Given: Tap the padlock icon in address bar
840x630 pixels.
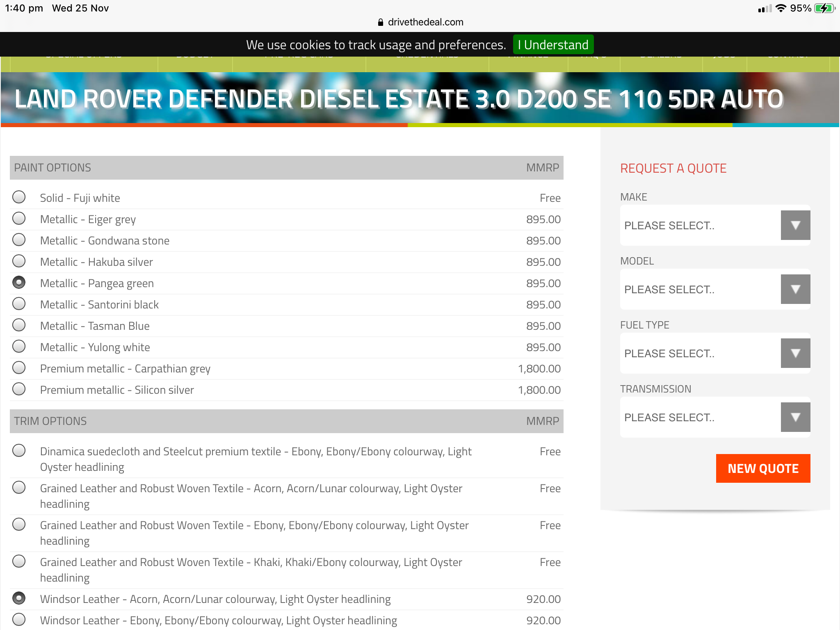Looking at the screenshot, I should [381, 22].
